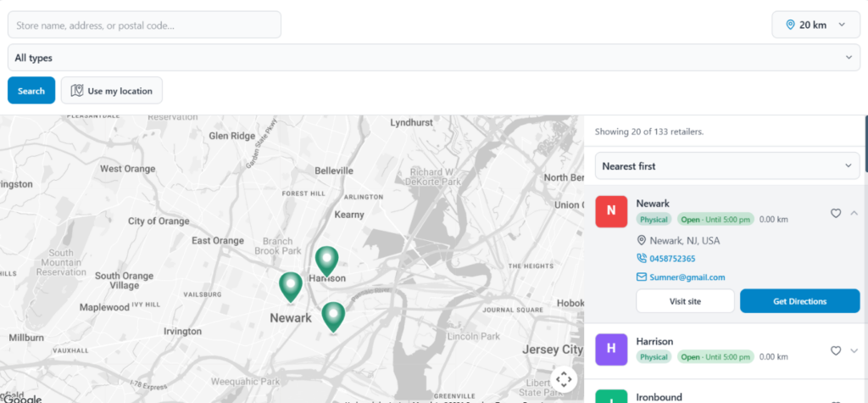
Task: Click the Physical tag on the Newark card
Action: 654,219
